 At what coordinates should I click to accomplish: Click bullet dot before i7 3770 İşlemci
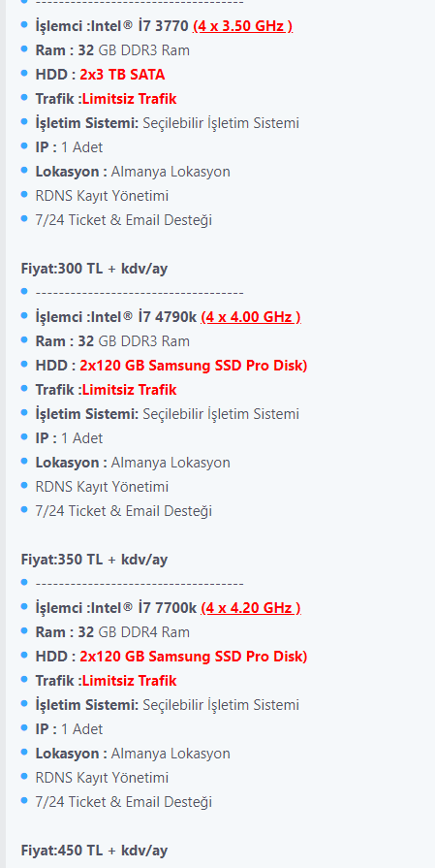pyautogui.click(x=24, y=25)
